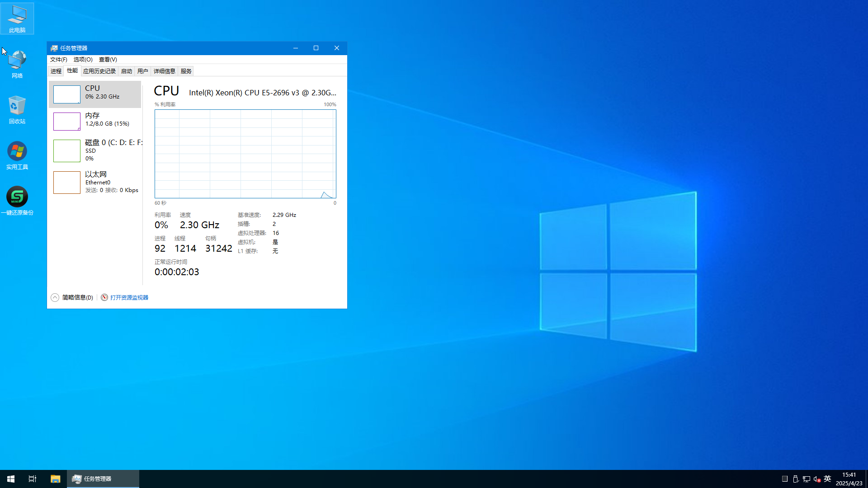
Task: Click the 打开资源监视器 link
Action: tap(129, 297)
